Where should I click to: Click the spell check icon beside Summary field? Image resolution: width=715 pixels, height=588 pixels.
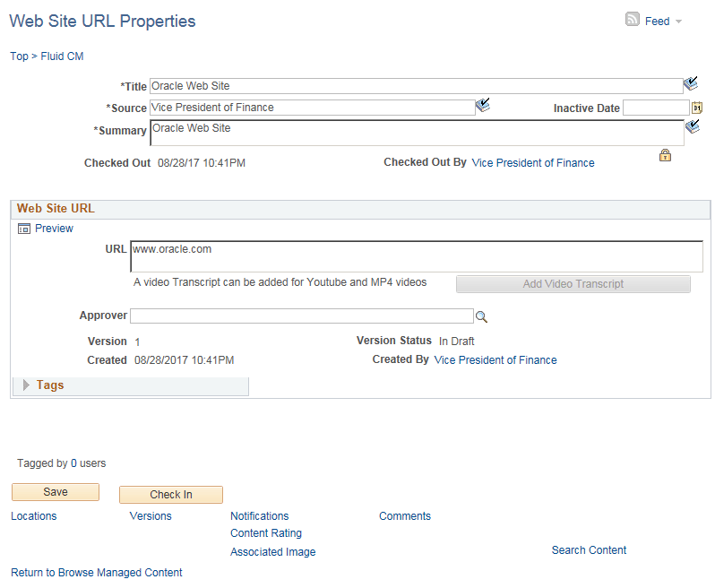pos(692,127)
